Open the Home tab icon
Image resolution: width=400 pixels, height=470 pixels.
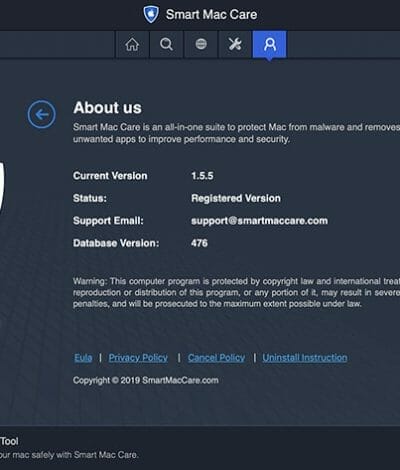(x=132, y=44)
